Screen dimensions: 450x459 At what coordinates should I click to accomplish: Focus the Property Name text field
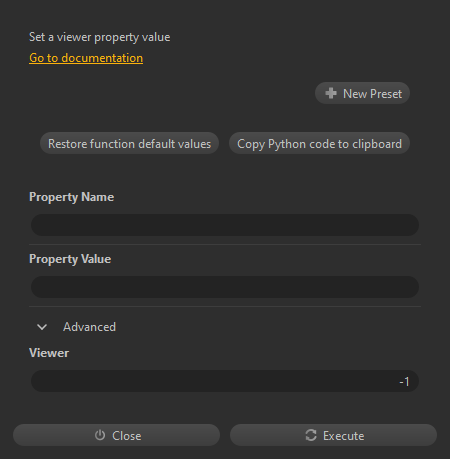point(225,225)
